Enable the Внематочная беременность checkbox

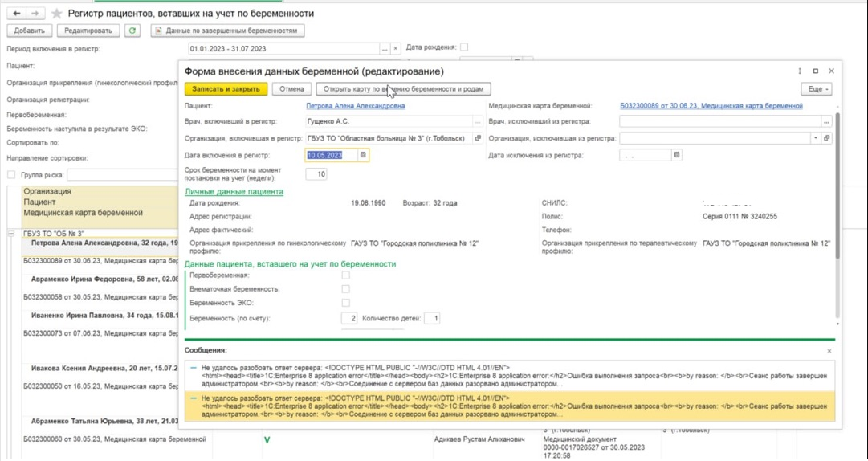coord(346,288)
